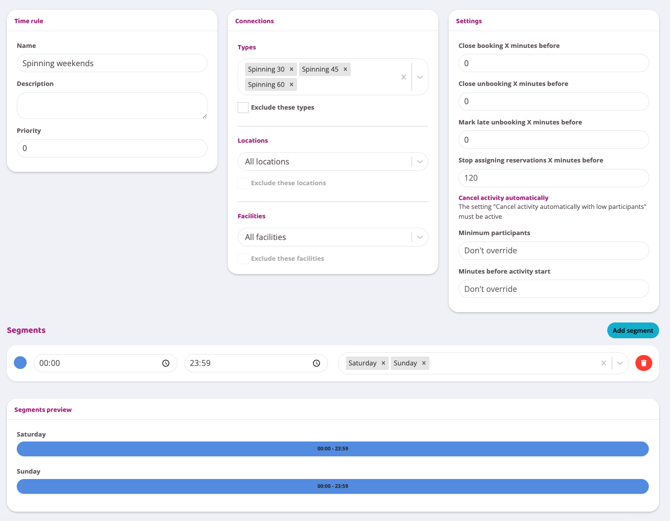
Task: Remove the Spinning 45 tag
Action: point(346,70)
